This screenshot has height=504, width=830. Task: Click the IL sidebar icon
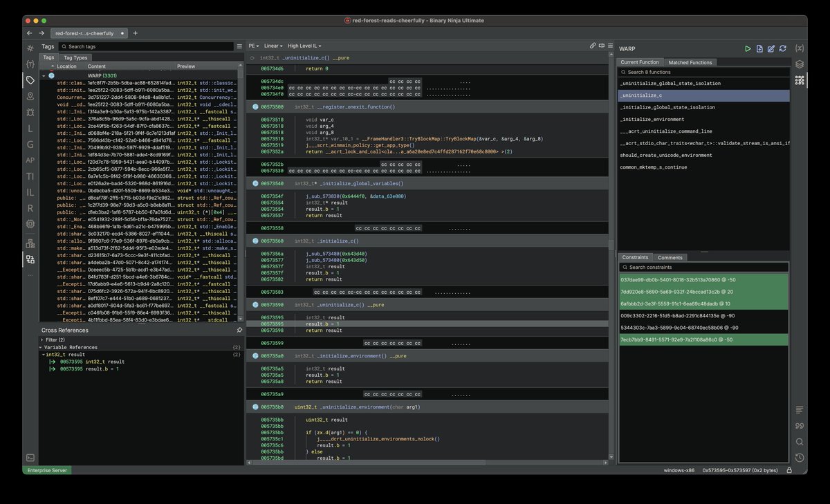pyautogui.click(x=30, y=192)
